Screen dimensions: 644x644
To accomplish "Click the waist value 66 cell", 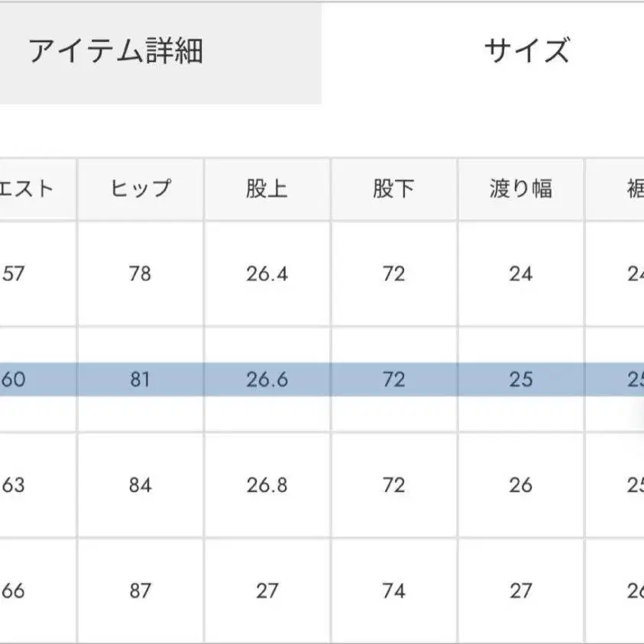I will 15,591.
